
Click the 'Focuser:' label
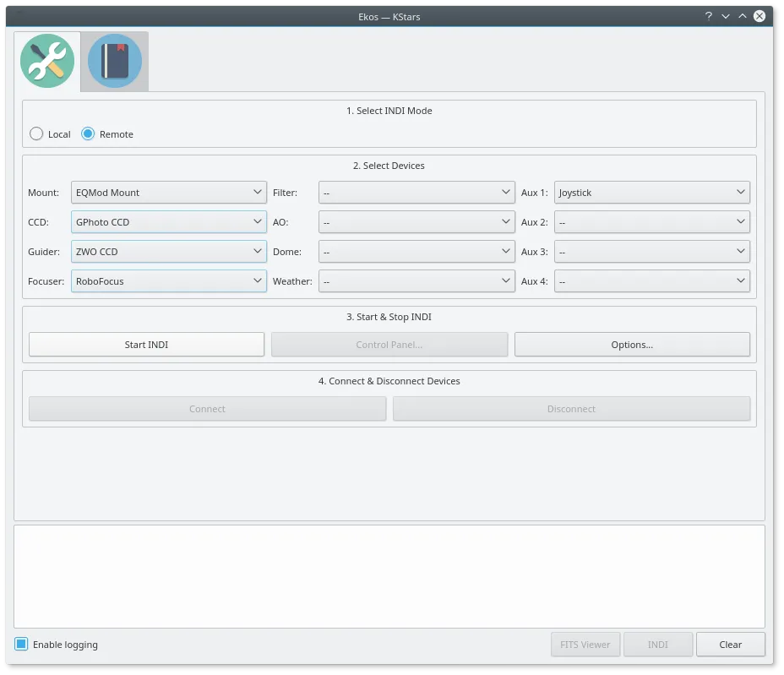[46, 281]
